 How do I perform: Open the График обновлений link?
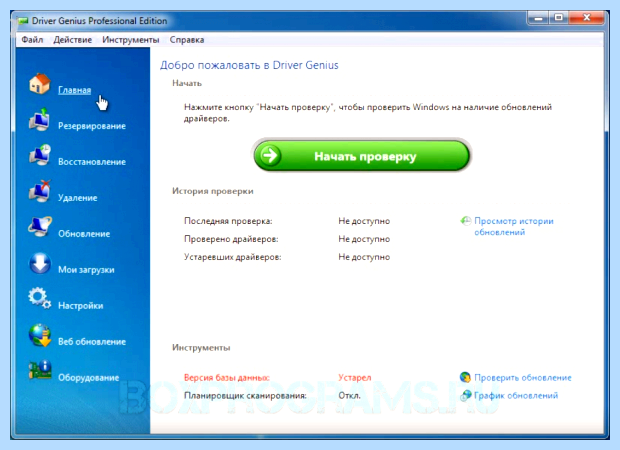(x=516, y=395)
